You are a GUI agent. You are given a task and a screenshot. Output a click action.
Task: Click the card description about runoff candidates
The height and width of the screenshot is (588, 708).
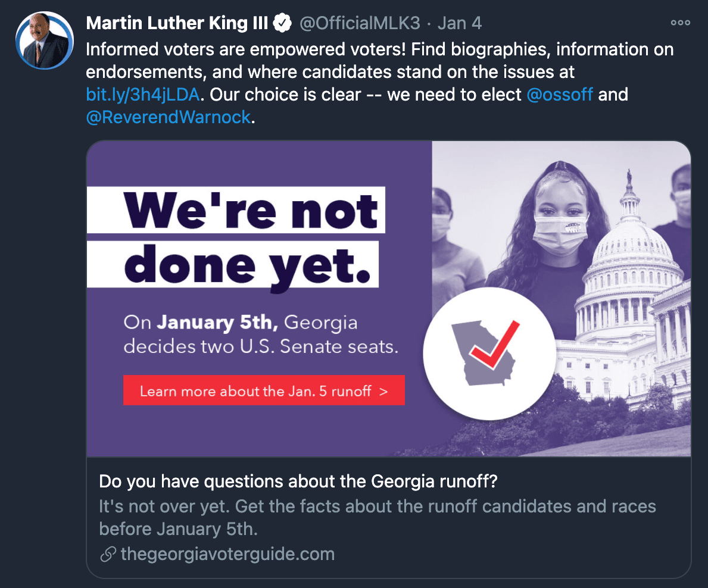(377, 517)
